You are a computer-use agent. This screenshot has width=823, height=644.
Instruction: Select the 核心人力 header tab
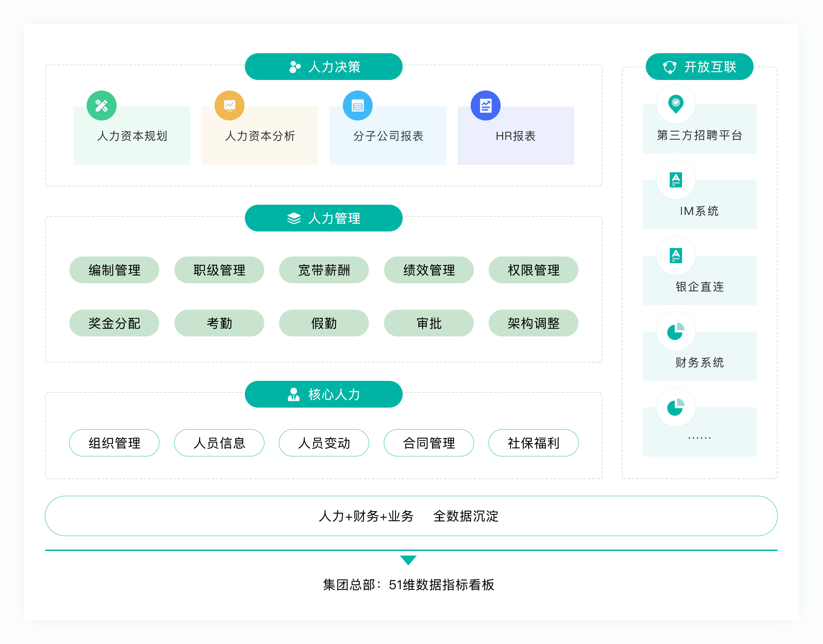coord(323,394)
